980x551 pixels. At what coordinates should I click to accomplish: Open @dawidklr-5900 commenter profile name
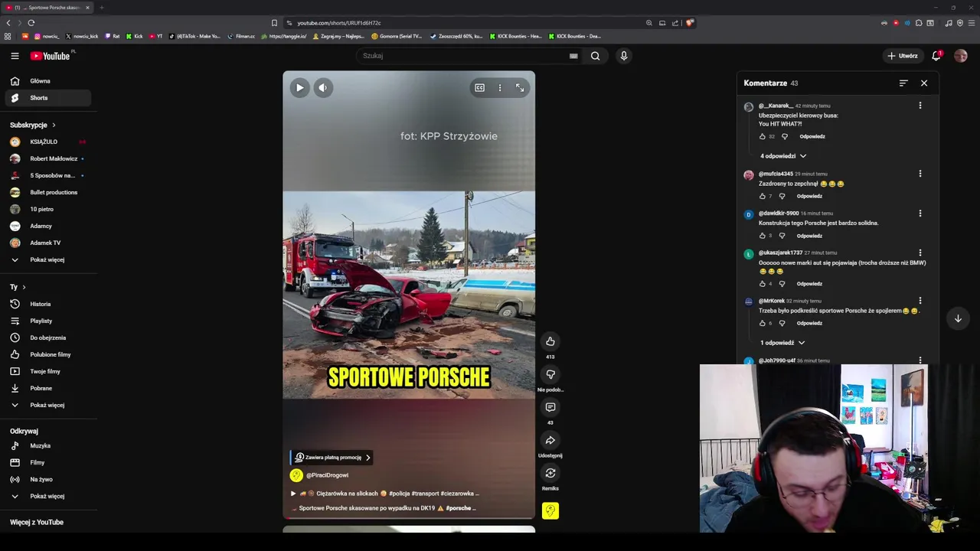point(779,214)
